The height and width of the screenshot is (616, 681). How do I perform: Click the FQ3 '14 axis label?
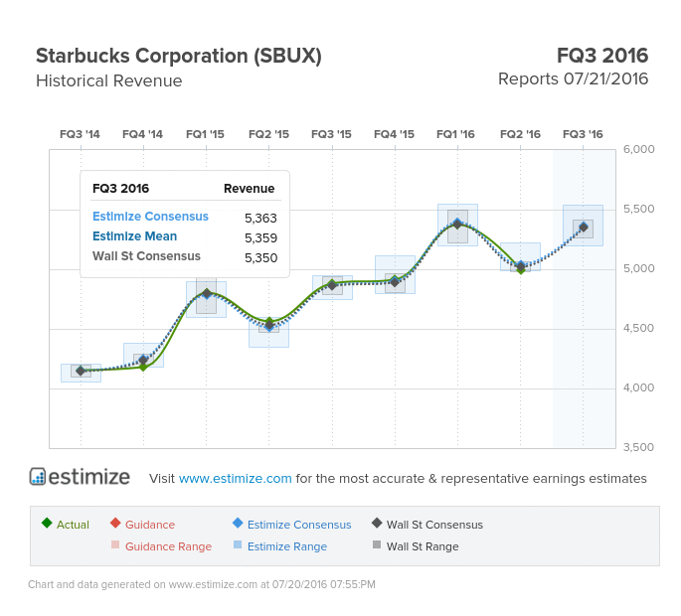pos(80,134)
